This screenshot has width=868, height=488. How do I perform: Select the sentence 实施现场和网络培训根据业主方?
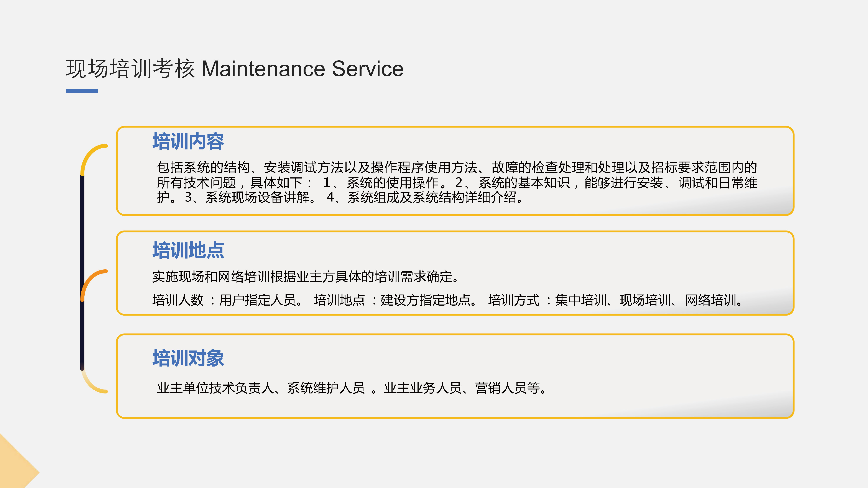[305, 277]
